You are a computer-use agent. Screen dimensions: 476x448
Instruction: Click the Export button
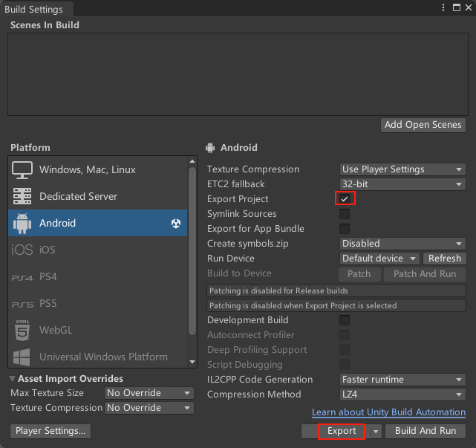pyautogui.click(x=342, y=432)
